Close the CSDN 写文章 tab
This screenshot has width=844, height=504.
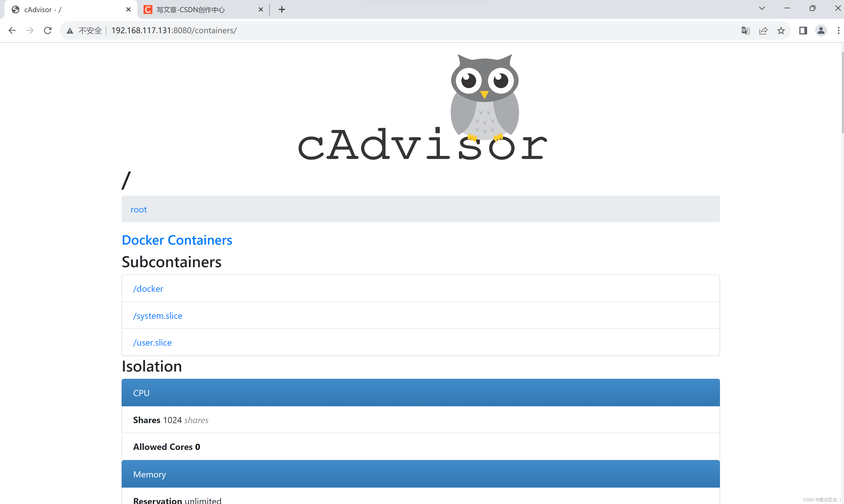(261, 10)
